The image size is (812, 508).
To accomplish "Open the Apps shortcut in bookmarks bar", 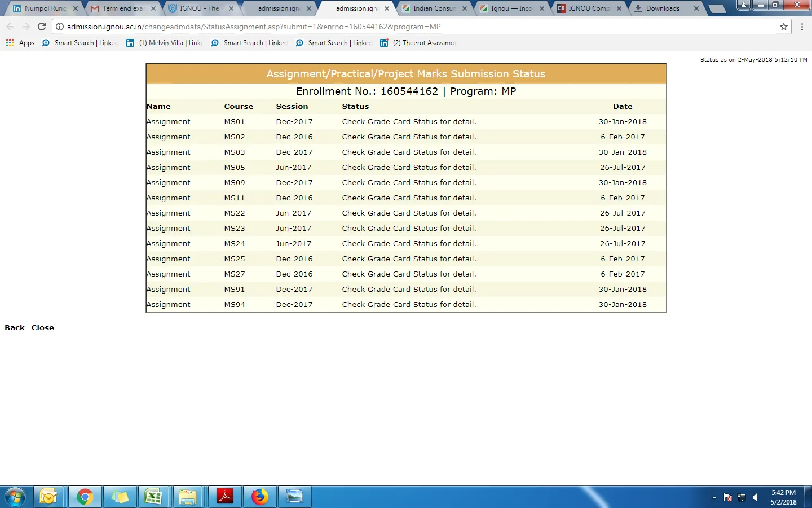I will tap(20, 43).
